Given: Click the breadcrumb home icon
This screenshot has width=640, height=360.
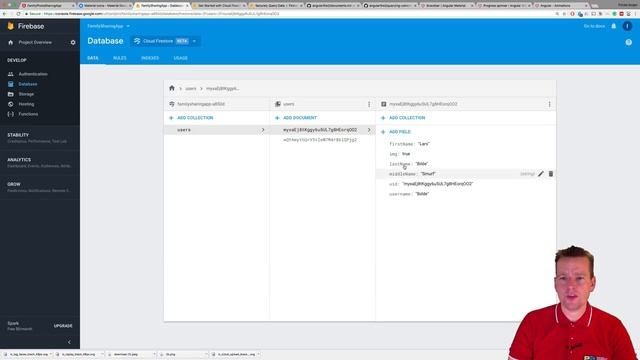Looking at the screenshot, I should pyautogui.click(x=172, y=88).
